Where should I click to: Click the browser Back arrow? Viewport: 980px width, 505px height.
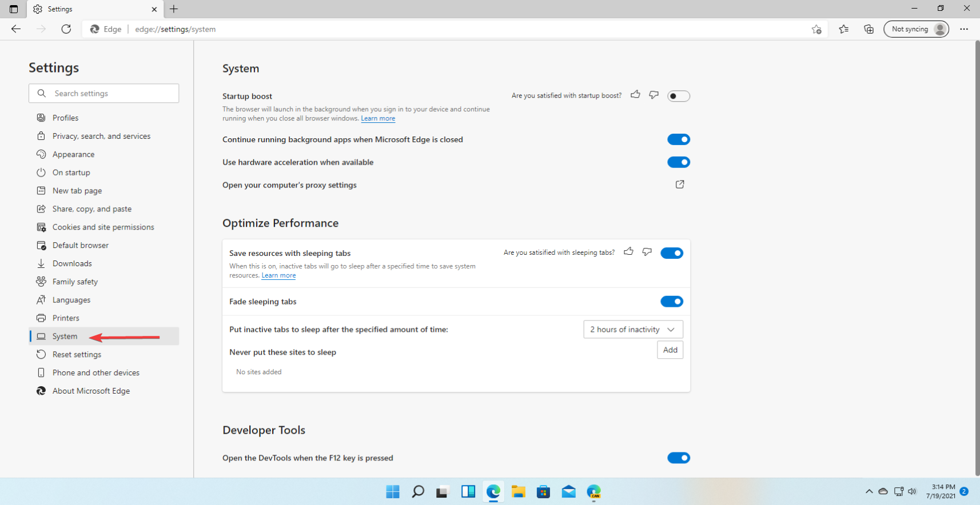coord(16,29)
